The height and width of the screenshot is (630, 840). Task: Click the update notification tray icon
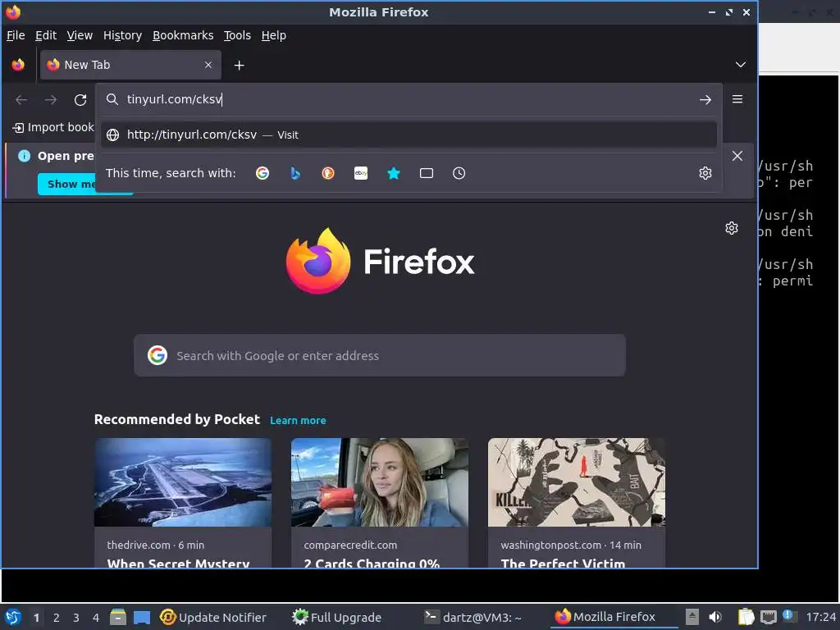(788, 615)
